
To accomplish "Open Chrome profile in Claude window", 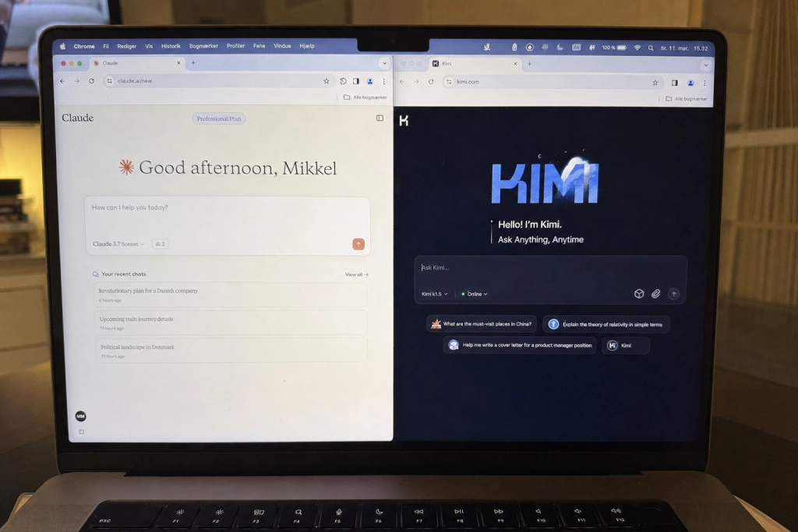I will (x=370, y=81).
